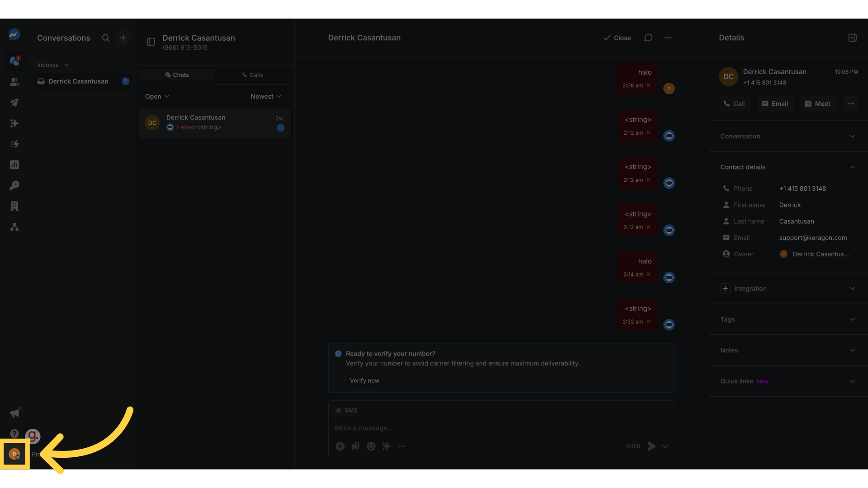This screenshot has height=488, width=868.
Task: Expand the Quick links section
Action: click(x=788, y=381)
